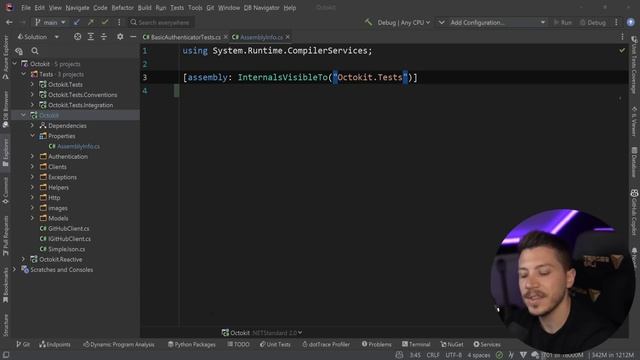Open Python Packages tool window

191,344
